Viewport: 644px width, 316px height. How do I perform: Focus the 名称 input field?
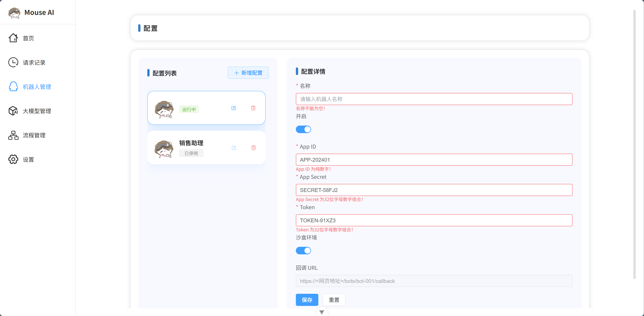(x=434, y=99)
